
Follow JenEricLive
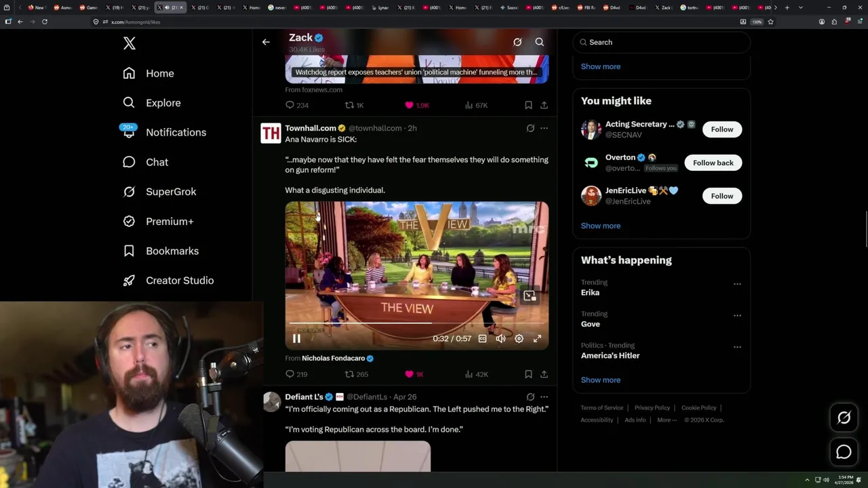pyautogui.click(x=722, y=196)
